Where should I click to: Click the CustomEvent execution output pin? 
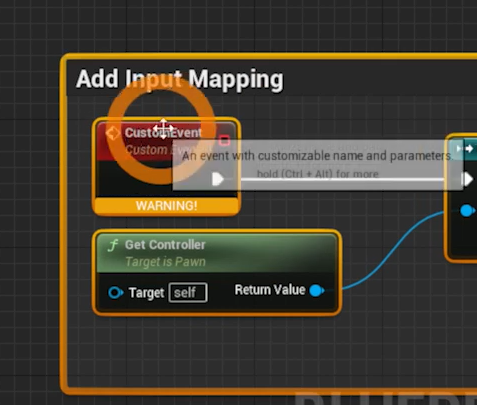pos(218,179)
